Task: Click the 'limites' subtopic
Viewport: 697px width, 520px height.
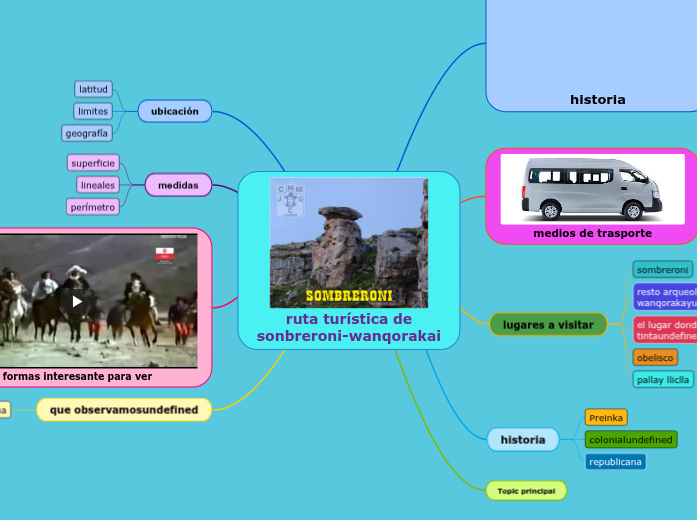Action: [x=93, y=111]
